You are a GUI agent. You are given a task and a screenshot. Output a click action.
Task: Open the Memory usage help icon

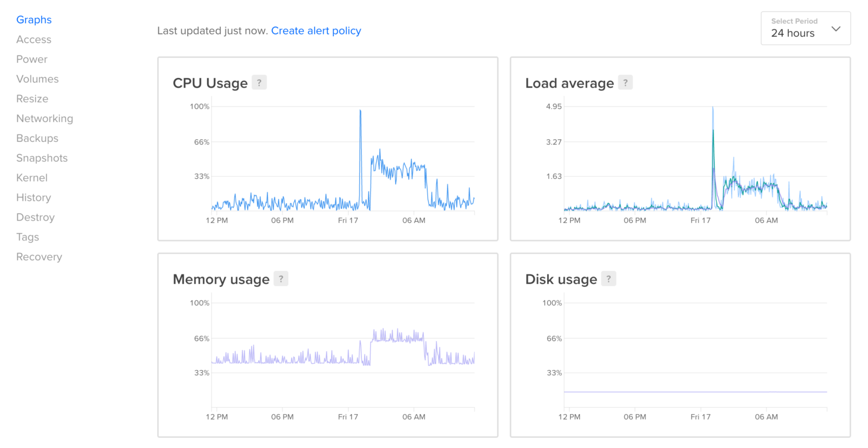tap(281, 278)
